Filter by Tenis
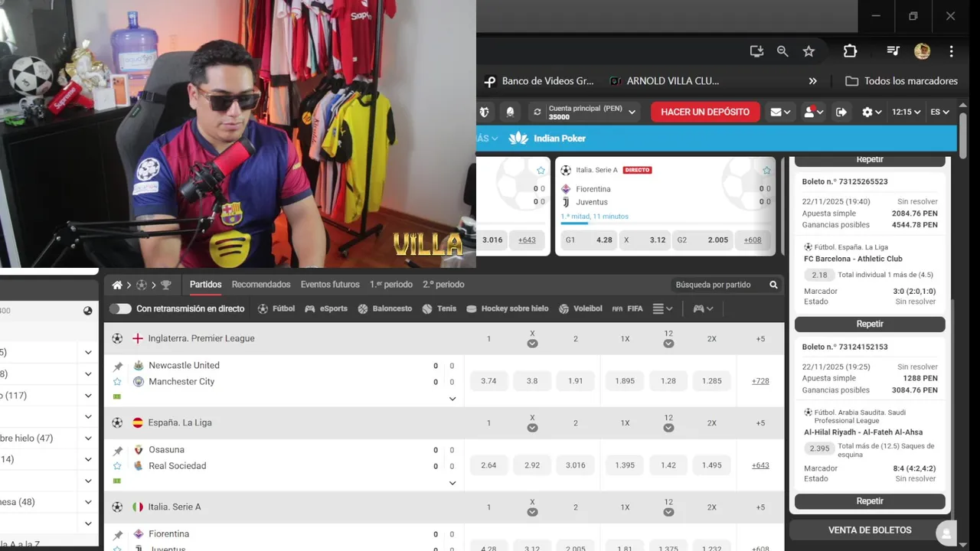This screenshot has width=980, height=551. [439, 309]
